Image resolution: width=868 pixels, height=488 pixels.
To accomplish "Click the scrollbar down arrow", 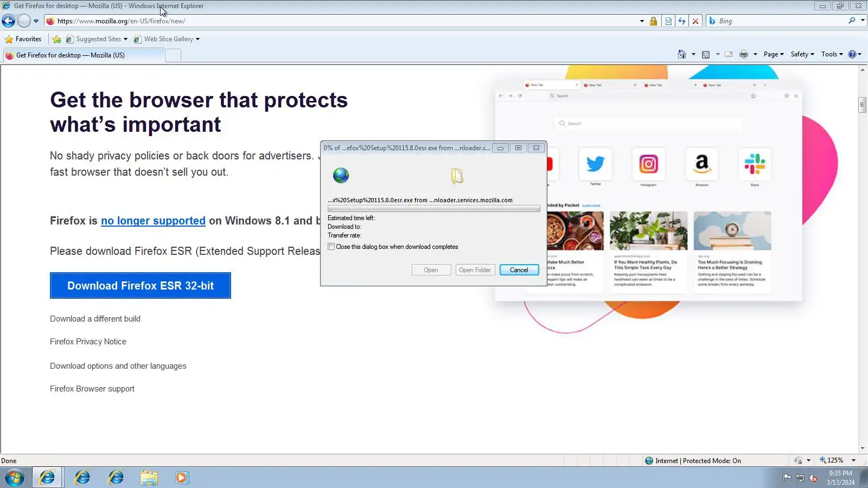I will (863, 448).
